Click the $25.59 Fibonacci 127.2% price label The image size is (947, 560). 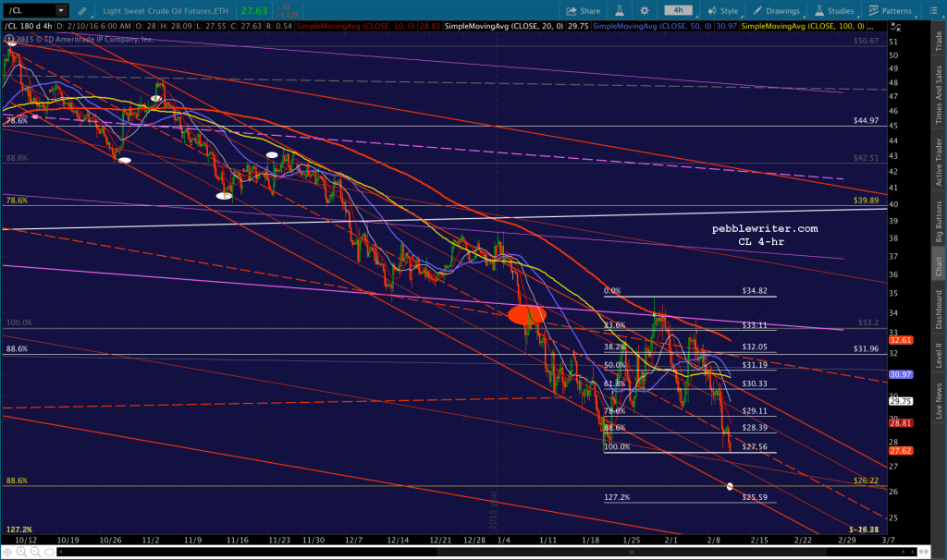point(755,498)
